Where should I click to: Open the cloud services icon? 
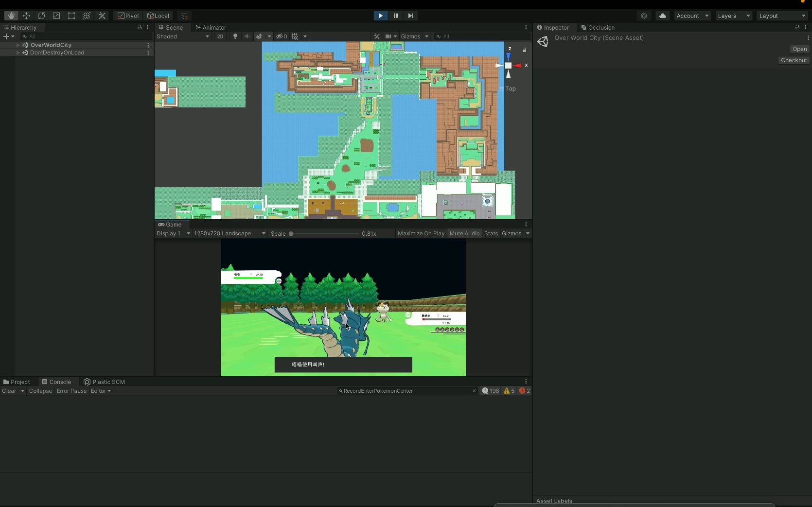click(x=662, y=16)
